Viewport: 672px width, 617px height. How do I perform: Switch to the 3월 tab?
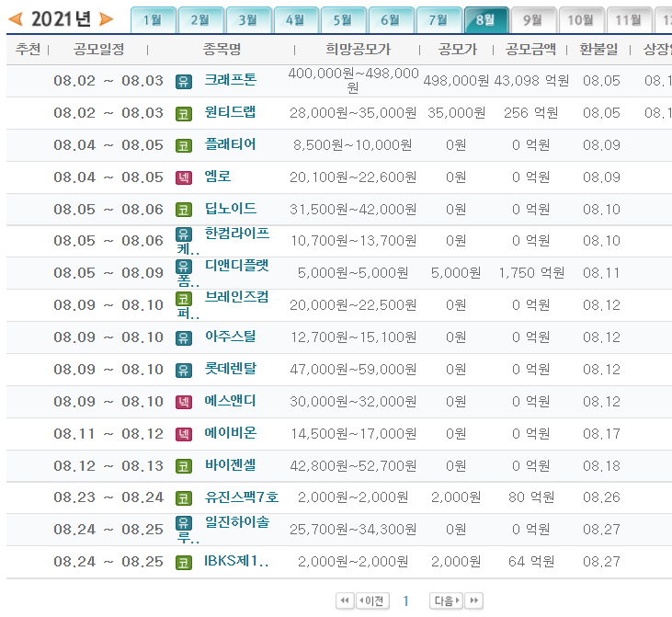pyautogui.click(x=248, y=20)
